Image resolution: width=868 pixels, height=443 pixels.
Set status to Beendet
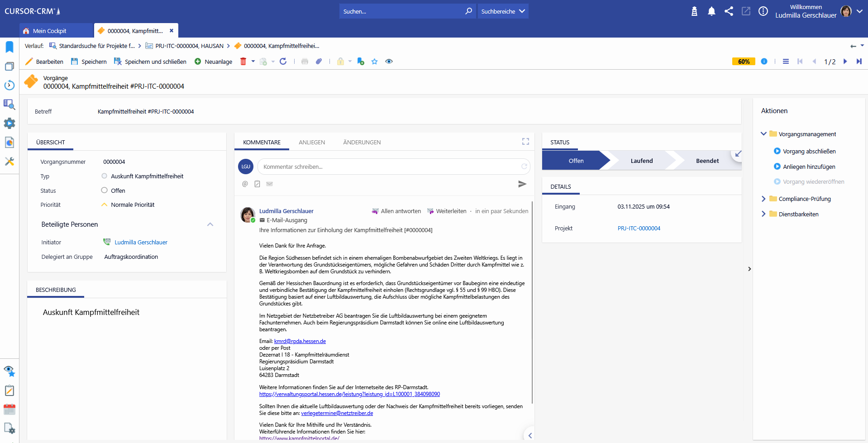coord(707,161)
